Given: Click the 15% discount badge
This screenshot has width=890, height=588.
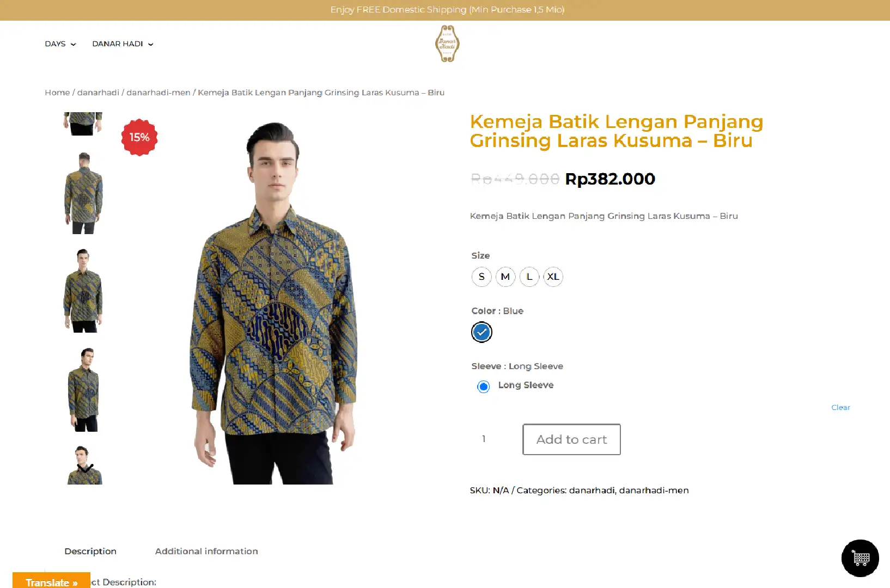Looking at the screenshot, I should [x=139, y=137].
